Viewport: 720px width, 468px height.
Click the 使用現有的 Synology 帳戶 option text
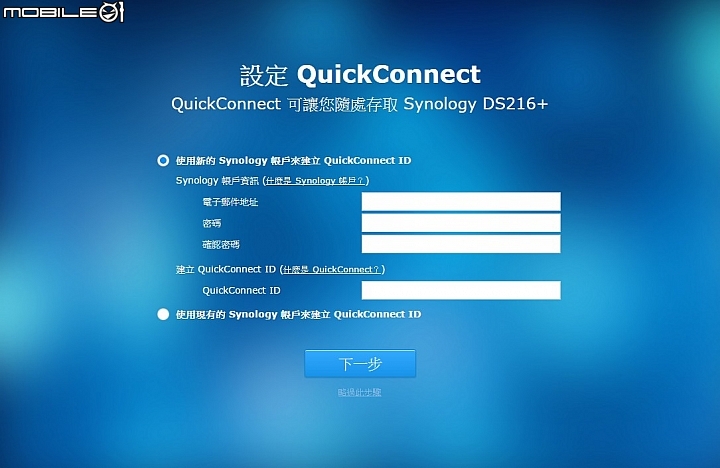pyautogui.click(x=298, y=314)
